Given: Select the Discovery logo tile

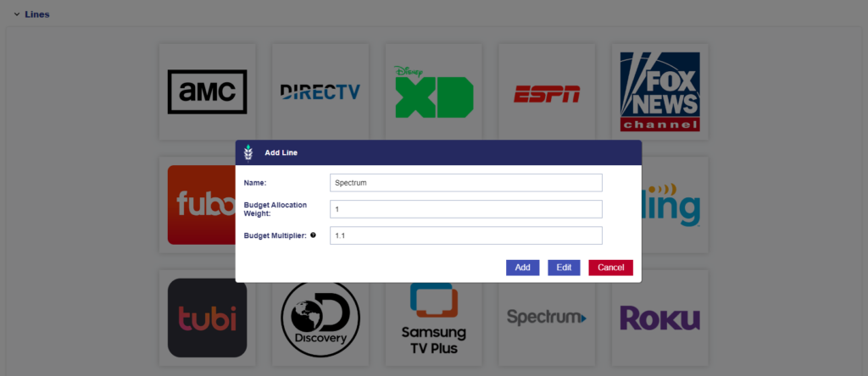Looking at the screenshot, I should [320, 324].
